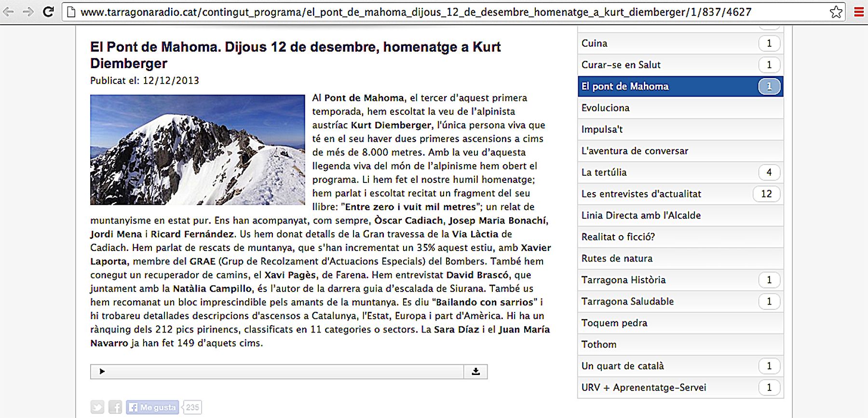Click the bold text Via Làctia
The image size is (868, 418).
click(475, 234)
